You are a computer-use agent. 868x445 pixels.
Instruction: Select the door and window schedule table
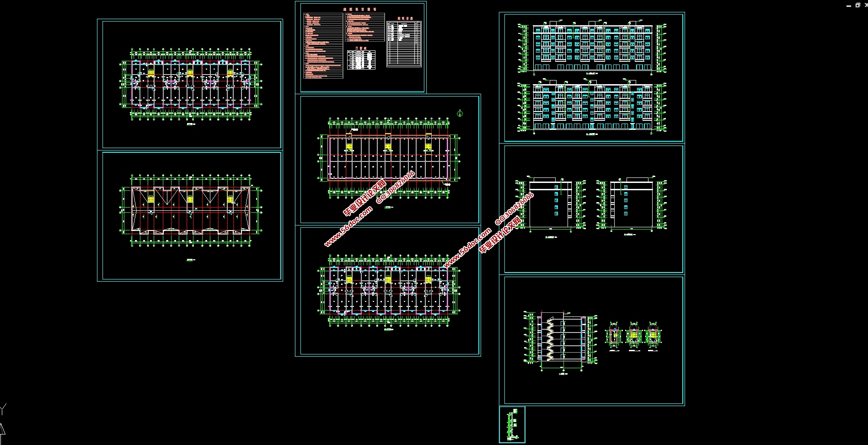[361, 59]
